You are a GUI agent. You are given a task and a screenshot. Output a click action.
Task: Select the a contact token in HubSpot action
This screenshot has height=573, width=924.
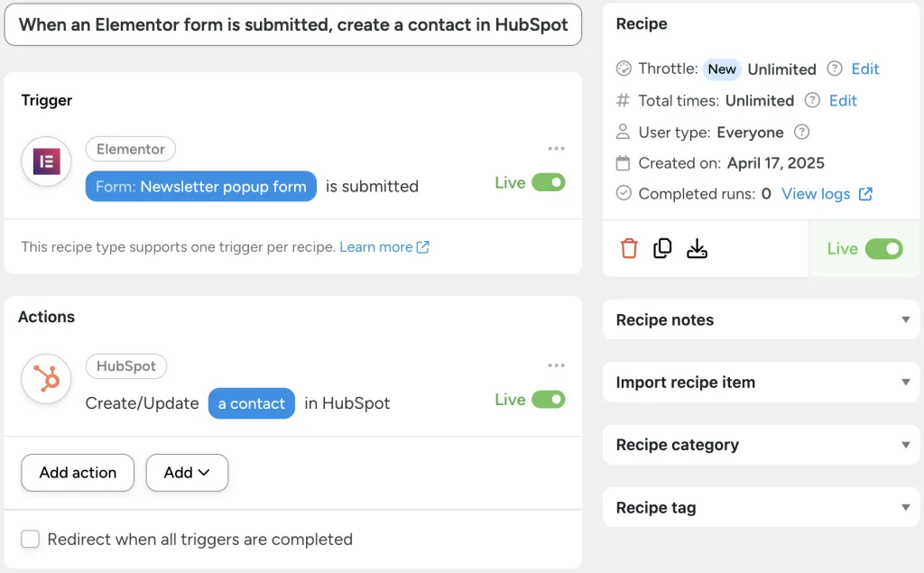252,403
